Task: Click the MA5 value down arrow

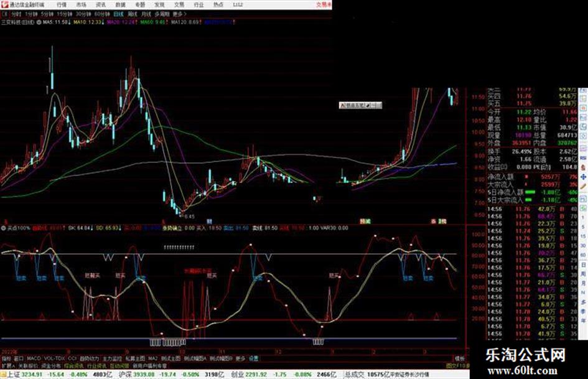Action: [69, 22]
